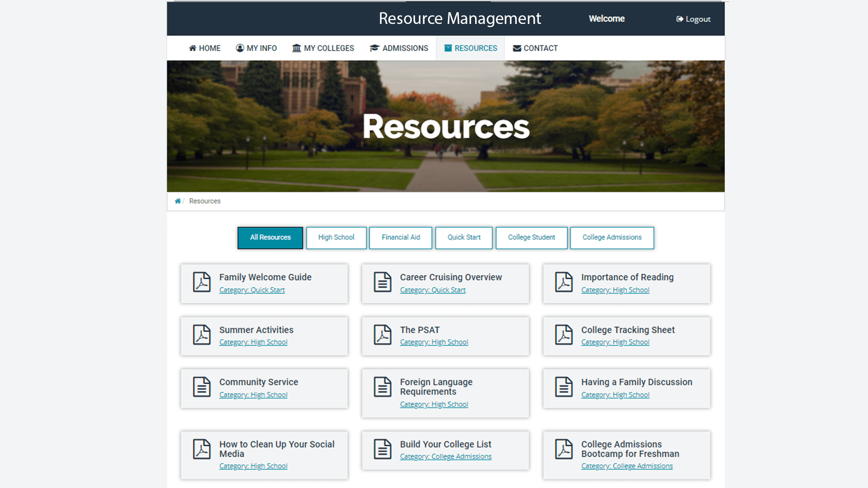Click PDF icon for Clean Up Social Media

202,449
